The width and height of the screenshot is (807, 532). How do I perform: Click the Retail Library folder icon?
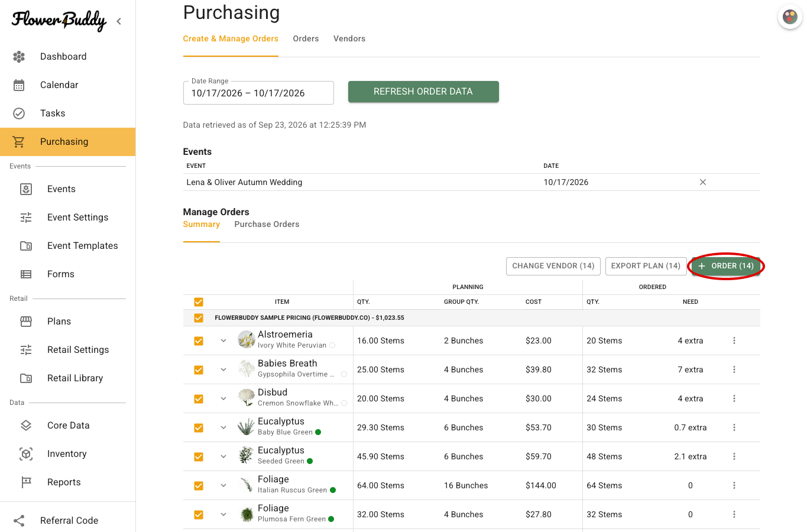26,378
